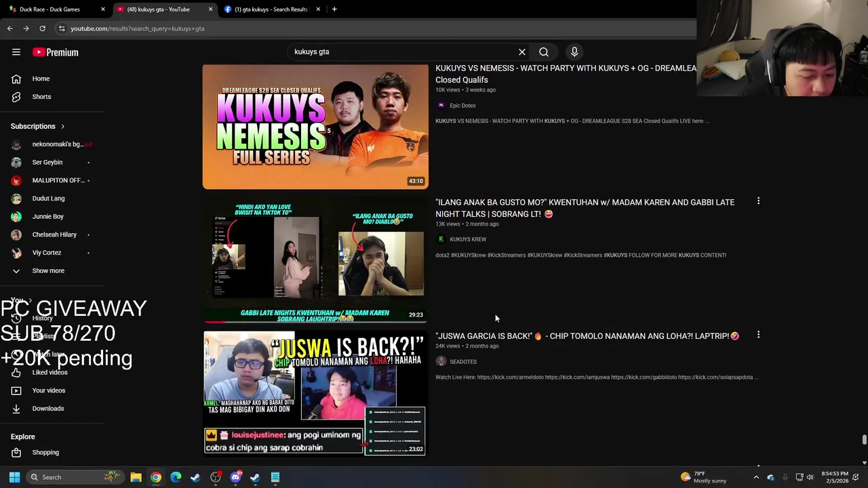Grab the page vertical scrollbar thumb
This screenshot has width=868, height=488.
click(865, 440)
